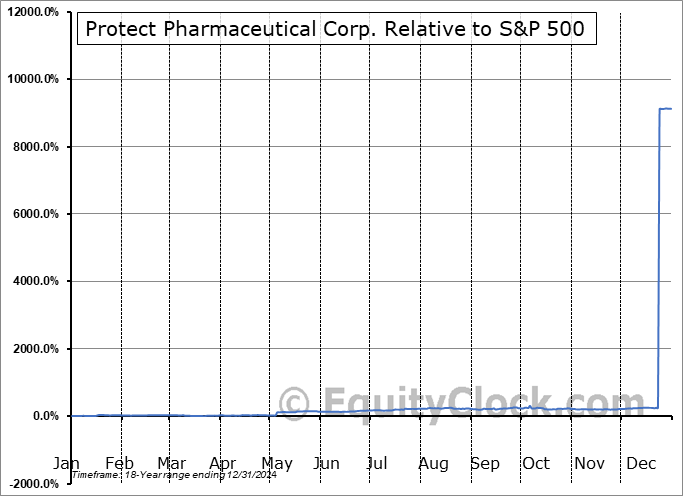Click the chart title about Protect Pharmaceutical Corp.

(335, 29)
